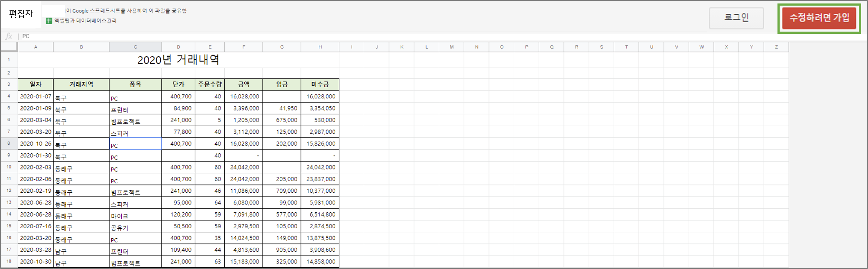Click the 일자 header cell
The height and width of the screenshot is (269, 868).
pos(36,84)
